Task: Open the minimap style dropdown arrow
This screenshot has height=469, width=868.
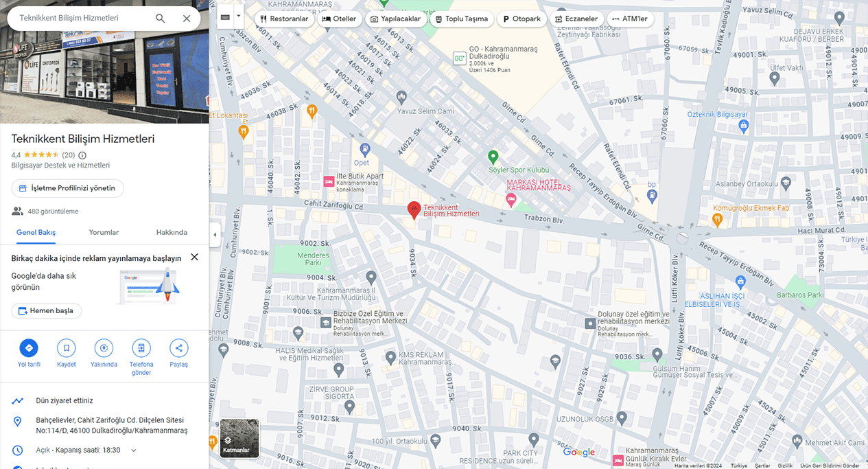Action: pos(238,14)
